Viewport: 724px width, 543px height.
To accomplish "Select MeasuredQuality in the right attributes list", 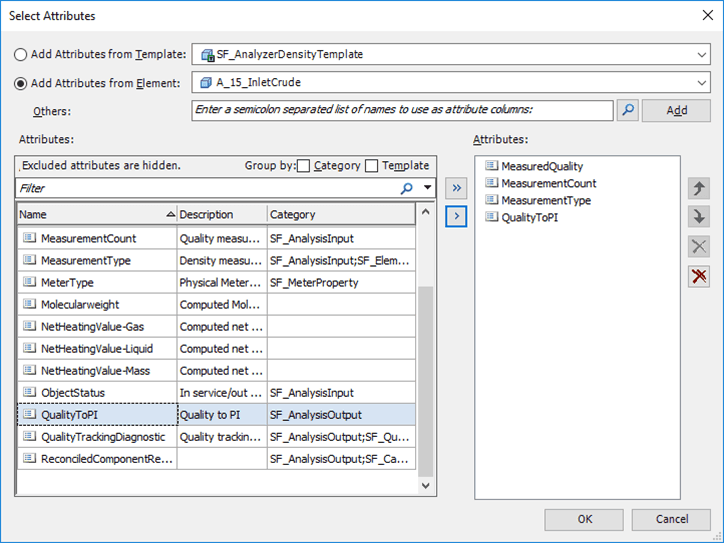I will click(x=542, y=166).
